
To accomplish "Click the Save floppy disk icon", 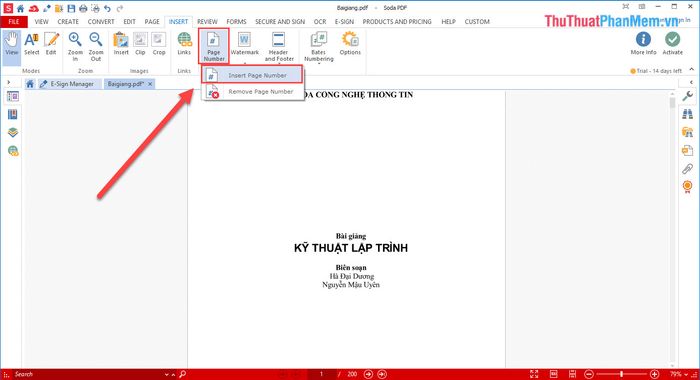I will (71, 8).
